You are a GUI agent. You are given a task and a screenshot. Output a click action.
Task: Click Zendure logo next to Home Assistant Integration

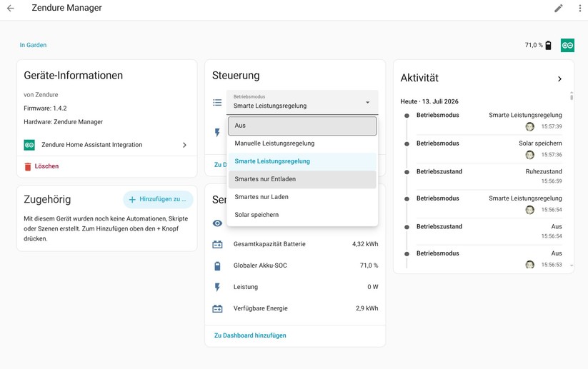[29, 145]
